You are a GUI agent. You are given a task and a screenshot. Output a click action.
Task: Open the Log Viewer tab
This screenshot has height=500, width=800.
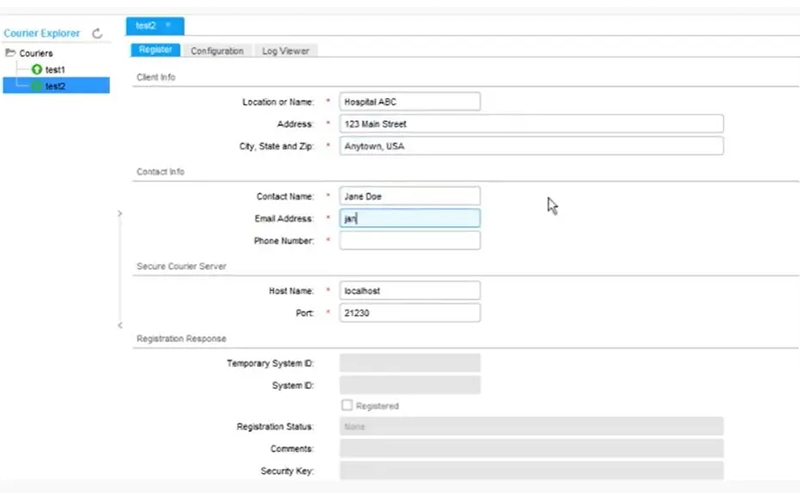(x=286, y=51)
